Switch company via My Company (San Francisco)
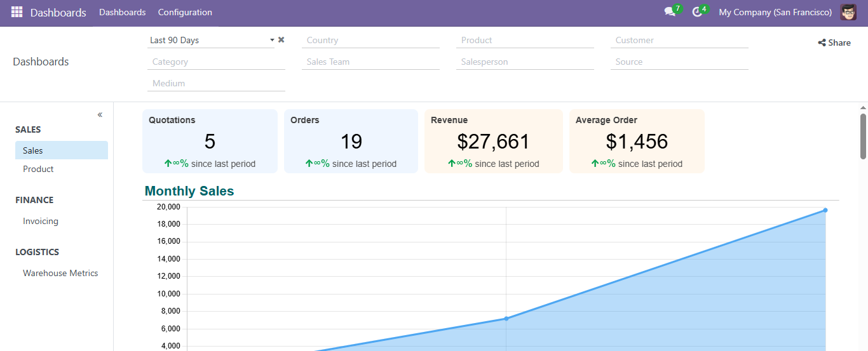This screenshot has height=351, width=868. (x=775, y=12)
